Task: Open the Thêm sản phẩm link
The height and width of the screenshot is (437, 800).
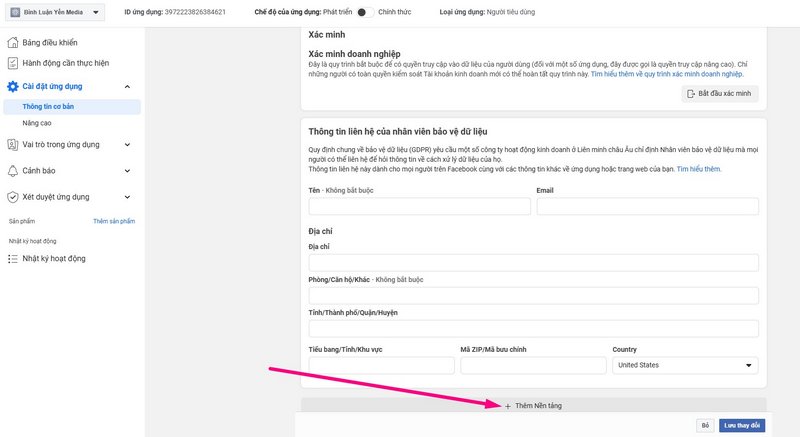Action: pyautogui.click(x=114, y=221)
